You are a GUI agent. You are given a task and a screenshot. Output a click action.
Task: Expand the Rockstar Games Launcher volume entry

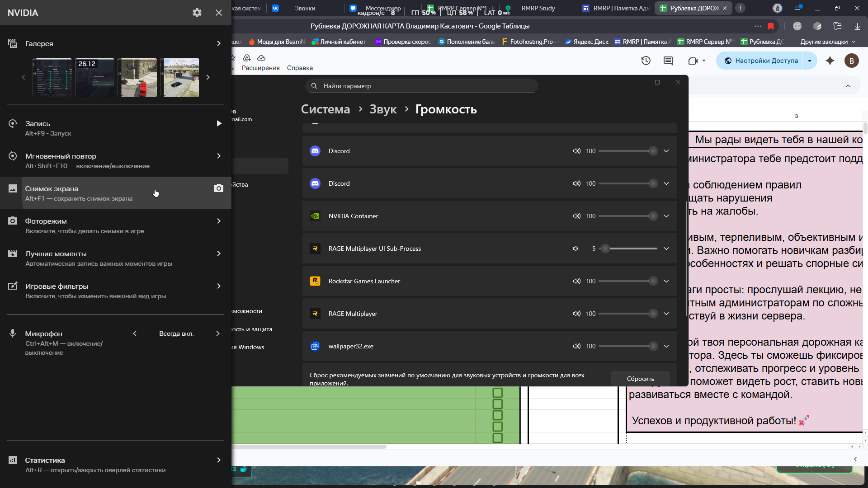[666, 281]
